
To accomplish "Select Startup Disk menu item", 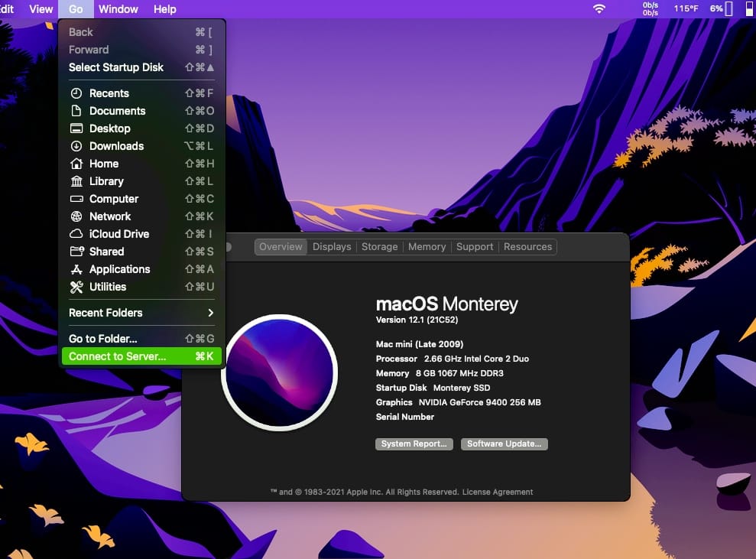I will click(141, 67).
